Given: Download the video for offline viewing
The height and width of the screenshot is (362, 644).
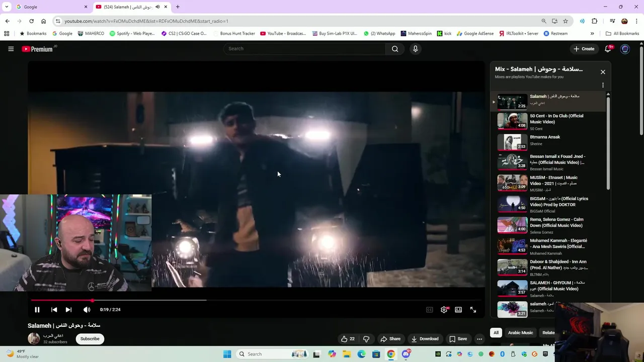Looking at the screenshot, I should click(425, 339).
